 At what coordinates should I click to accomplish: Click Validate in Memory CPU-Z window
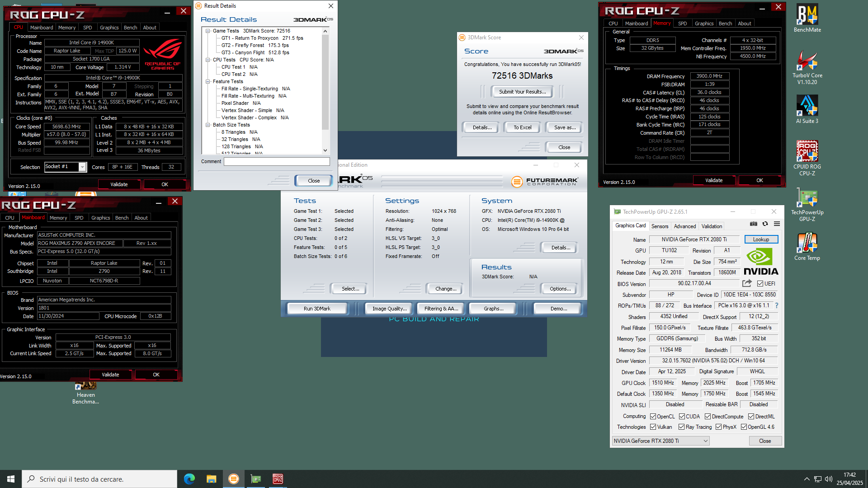coord(714,180)
